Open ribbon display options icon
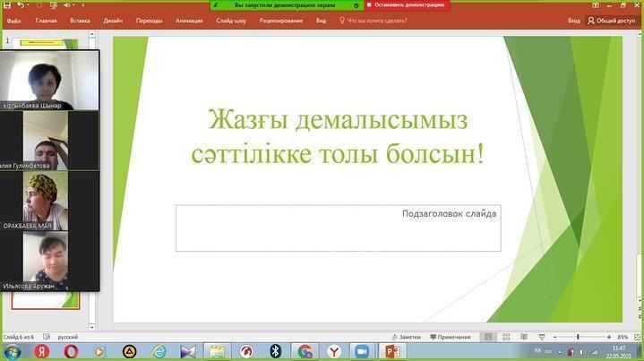644x361 pixels. click(595, 5)
